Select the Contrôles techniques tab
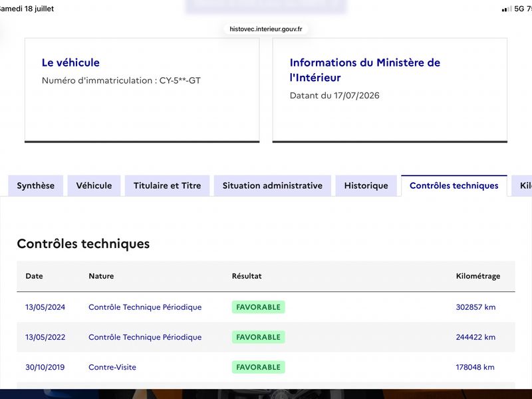532x399 pixels. tap(454, 186)
